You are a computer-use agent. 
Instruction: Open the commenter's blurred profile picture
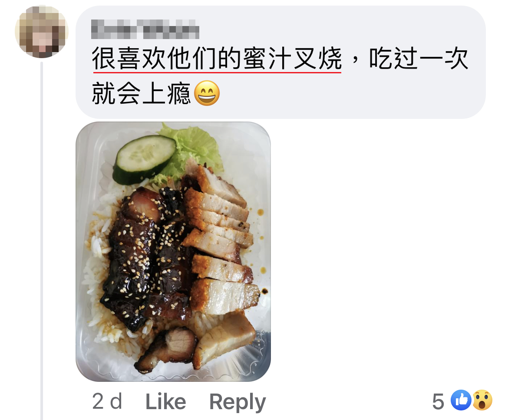tap(42, 32)
